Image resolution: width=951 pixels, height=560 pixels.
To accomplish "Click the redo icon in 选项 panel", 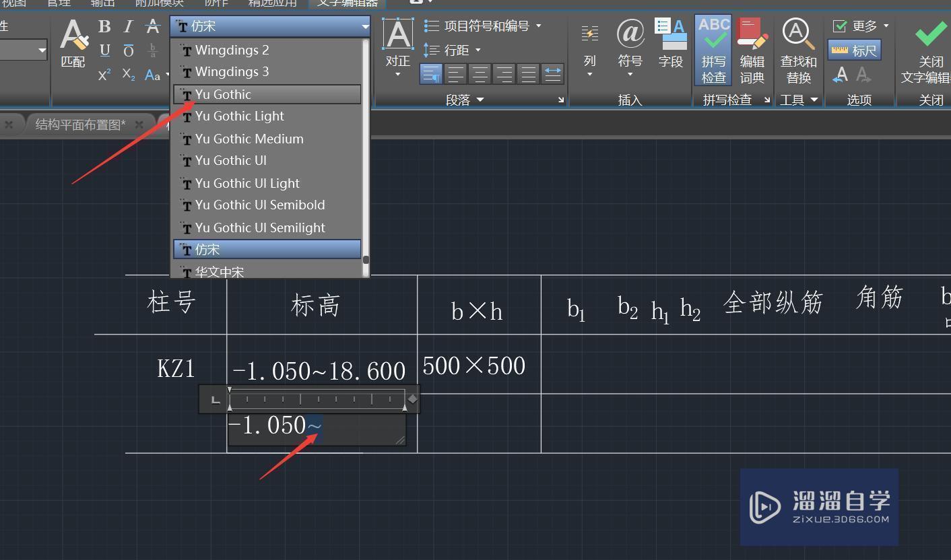I will click(x=863, y=75).
